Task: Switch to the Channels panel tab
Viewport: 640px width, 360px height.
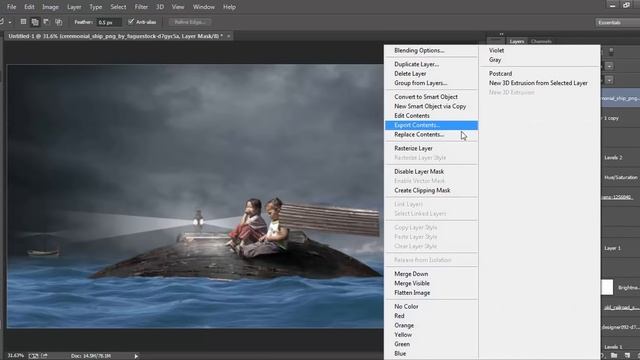Action: tap(541, 42)
